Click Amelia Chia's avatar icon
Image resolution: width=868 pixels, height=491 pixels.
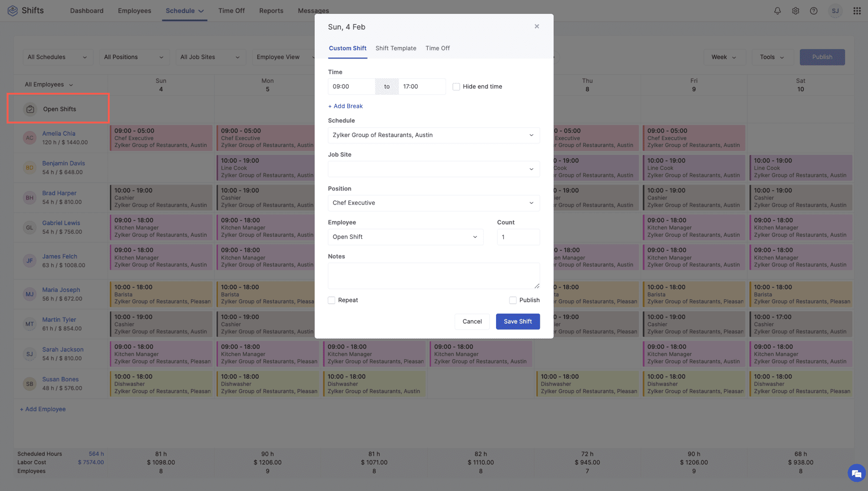(x=30, y=138)
